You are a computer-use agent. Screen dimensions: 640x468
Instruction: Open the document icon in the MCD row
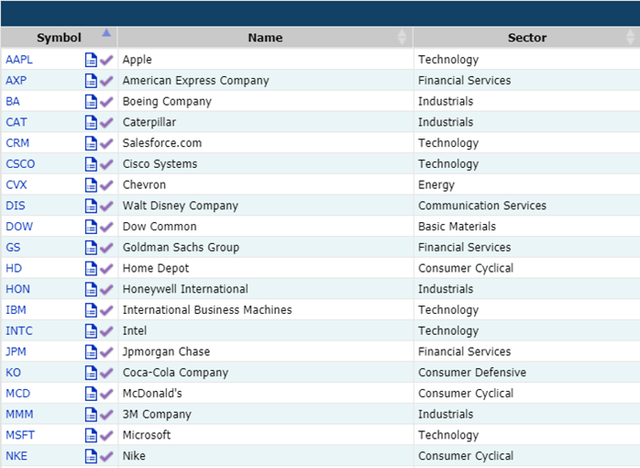click(91, 393)
